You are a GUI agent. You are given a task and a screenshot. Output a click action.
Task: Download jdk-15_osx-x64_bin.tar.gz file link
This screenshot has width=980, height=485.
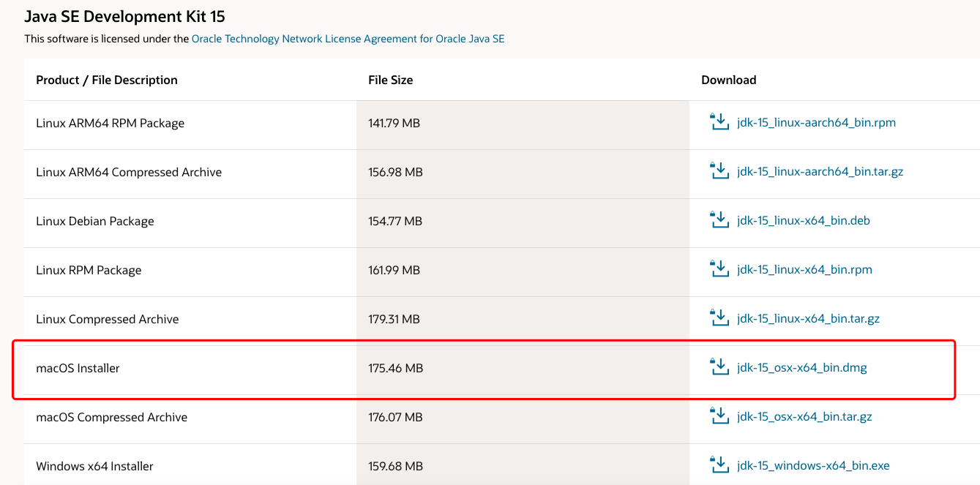[805, 417]
